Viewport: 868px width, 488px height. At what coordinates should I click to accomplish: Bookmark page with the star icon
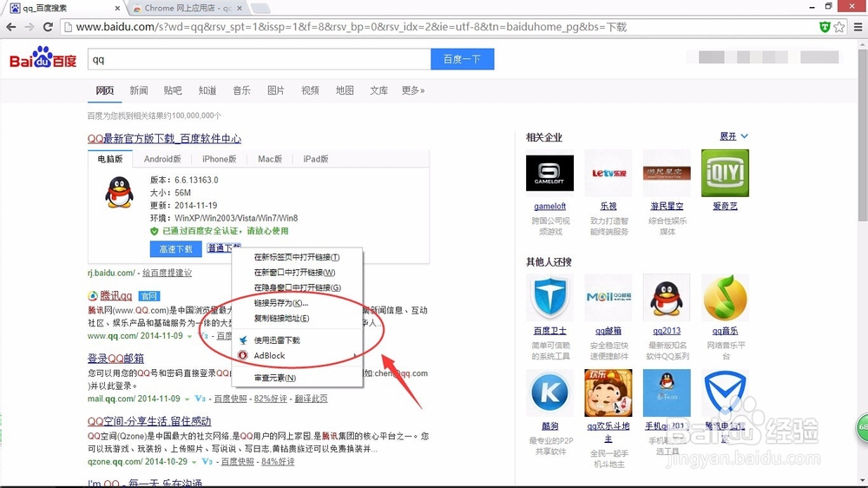click(x=839, y=27)
